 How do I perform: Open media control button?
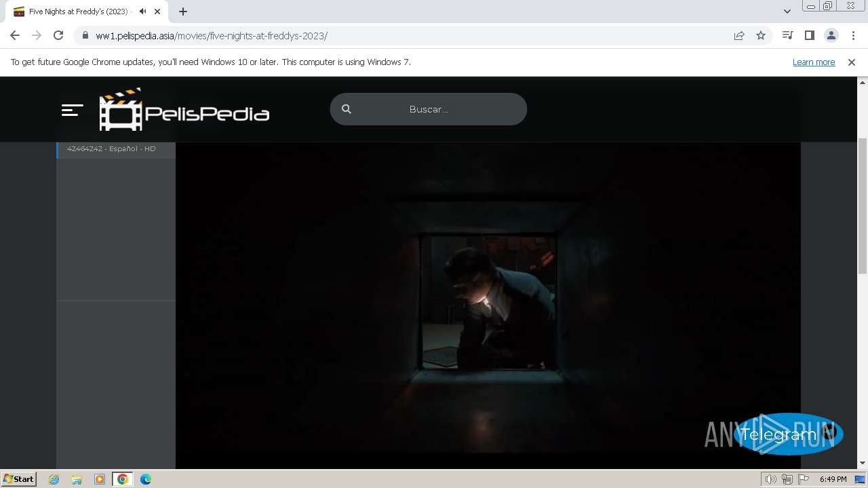tap(787, 35)
